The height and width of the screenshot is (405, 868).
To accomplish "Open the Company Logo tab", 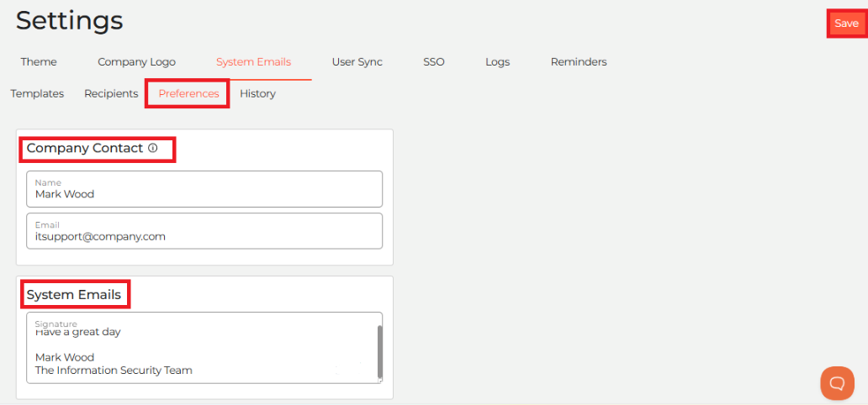I will (137, 62).
